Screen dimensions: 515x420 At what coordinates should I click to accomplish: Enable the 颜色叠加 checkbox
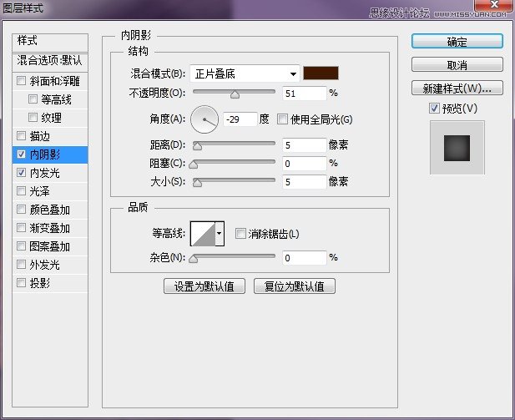pyautogui.click(x=21, y=210)
